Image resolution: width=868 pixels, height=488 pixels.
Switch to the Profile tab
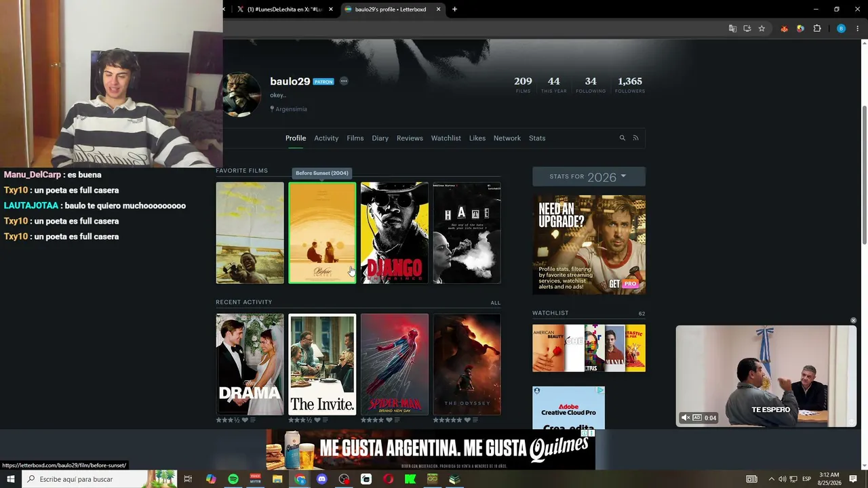(x=296, y=138)
